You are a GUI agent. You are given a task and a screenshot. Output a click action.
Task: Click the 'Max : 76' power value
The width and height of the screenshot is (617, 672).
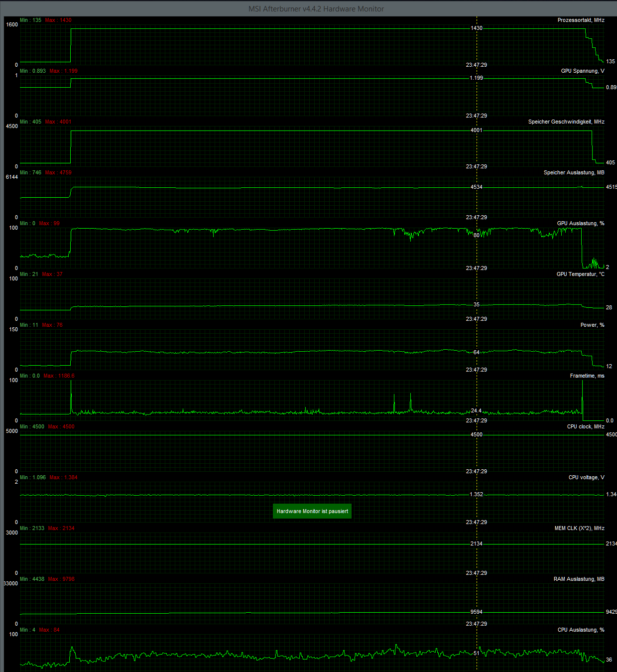pos(52,325)
